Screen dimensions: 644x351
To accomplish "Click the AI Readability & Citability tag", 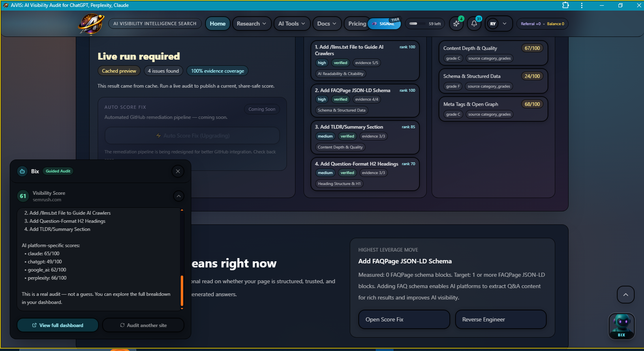I will coord(340,74).
